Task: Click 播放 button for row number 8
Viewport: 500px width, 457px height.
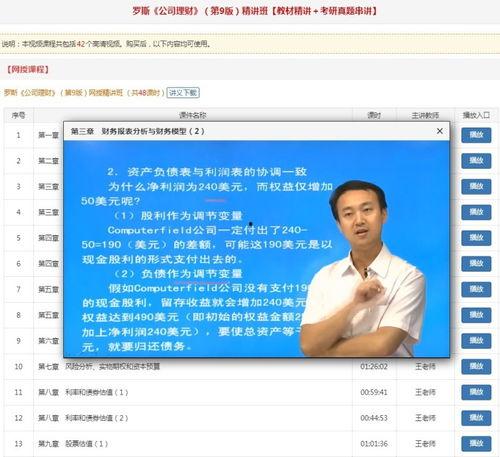Action: point(476,315)
